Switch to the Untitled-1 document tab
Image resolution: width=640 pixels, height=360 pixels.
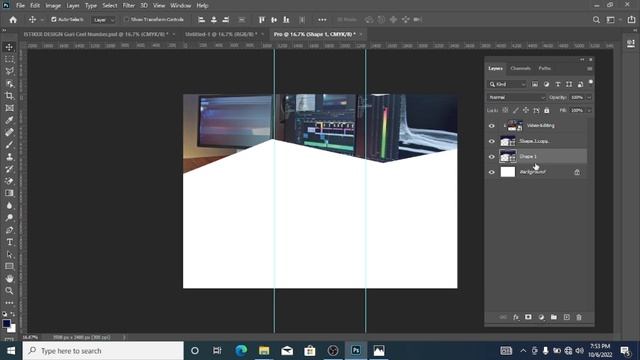(x=221, y=34)
